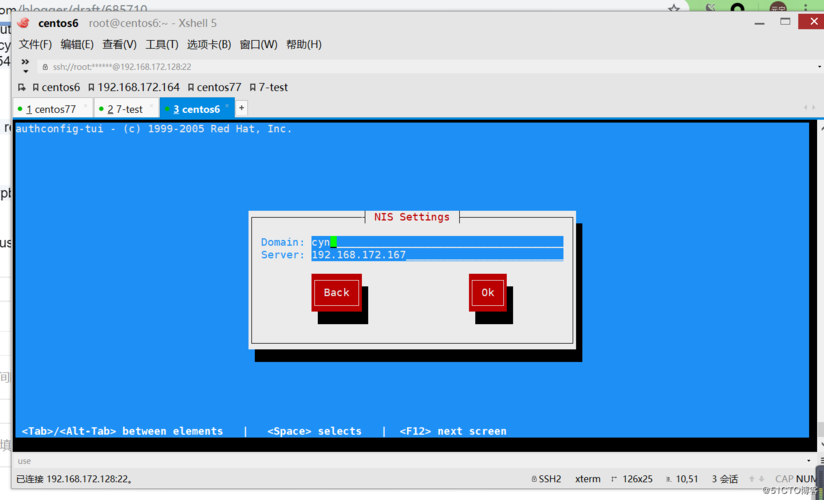Click the Xshell app logo icon
Viewport: 824px width, 500px height.
(x=23, y=23)
